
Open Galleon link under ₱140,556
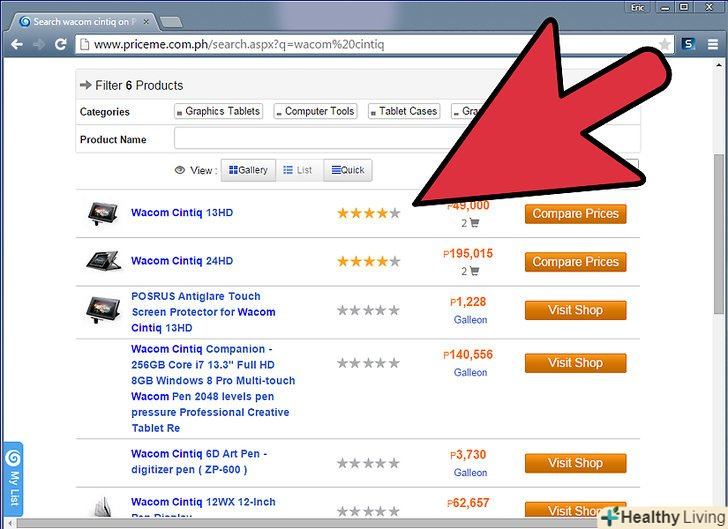coord(471,372)
